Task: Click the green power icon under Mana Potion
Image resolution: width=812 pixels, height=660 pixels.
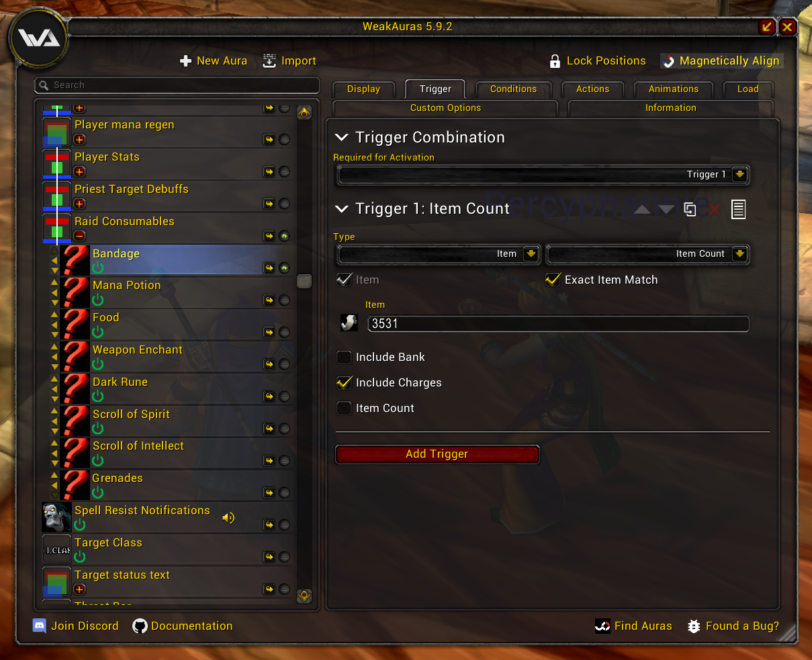Action: pos(98,300)
